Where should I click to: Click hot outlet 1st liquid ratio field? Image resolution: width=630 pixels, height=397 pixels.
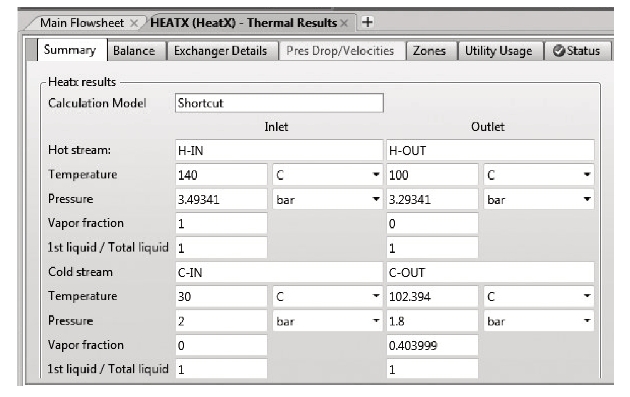pyautogui.click(x=432, y=248)
